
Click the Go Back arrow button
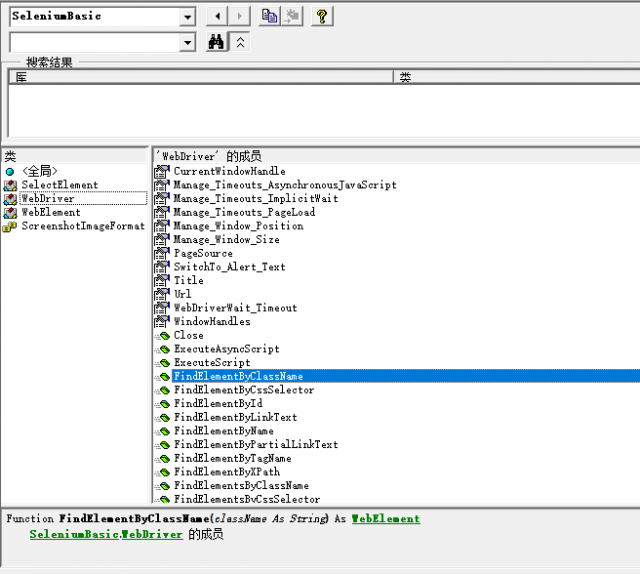[217, 16]
